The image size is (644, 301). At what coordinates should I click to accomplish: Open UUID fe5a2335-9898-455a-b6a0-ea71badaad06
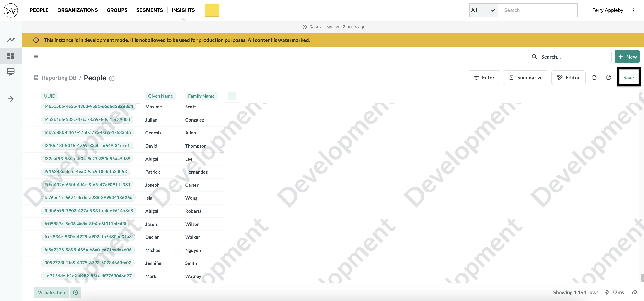(x=88, y=250)
